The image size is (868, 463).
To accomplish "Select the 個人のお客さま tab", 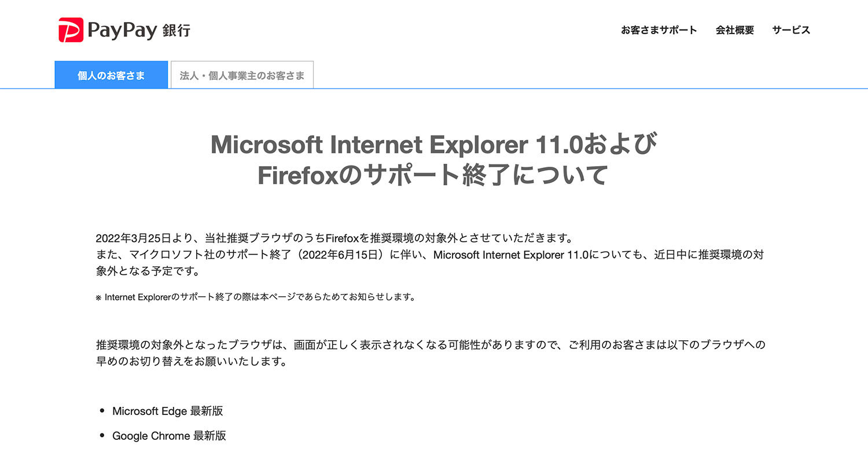I will pyautogui.click(x=111, y=75).
